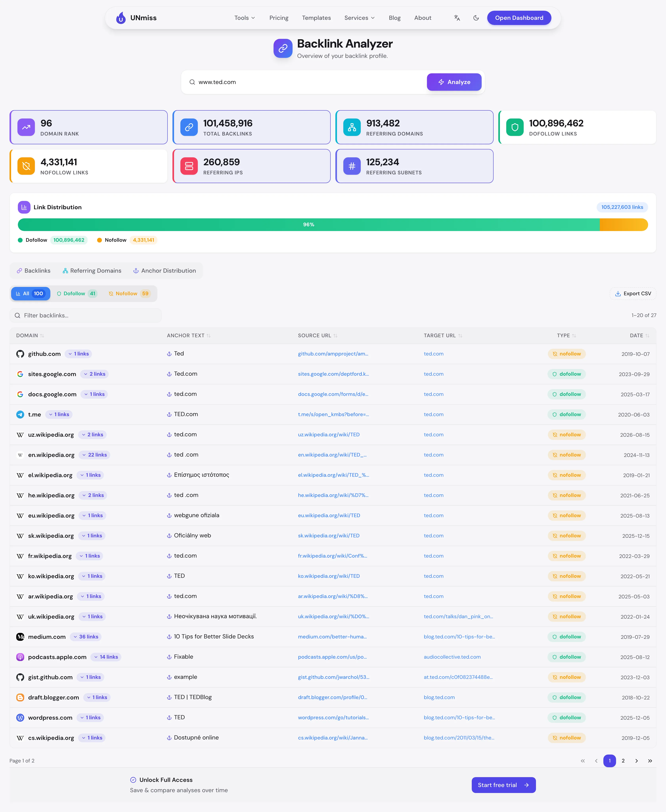This screenshot has height=812, width=666.
Task: Sort table by Target URL column
Action: tap(443, 336)
